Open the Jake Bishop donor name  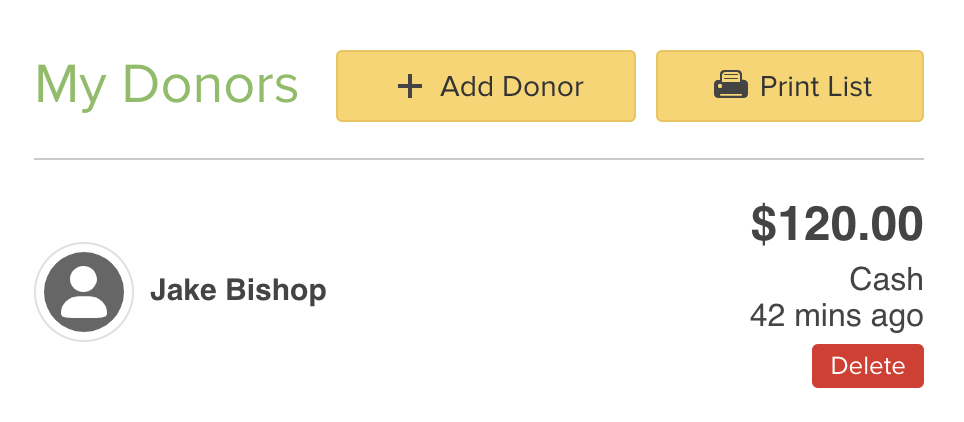[238, 291]
